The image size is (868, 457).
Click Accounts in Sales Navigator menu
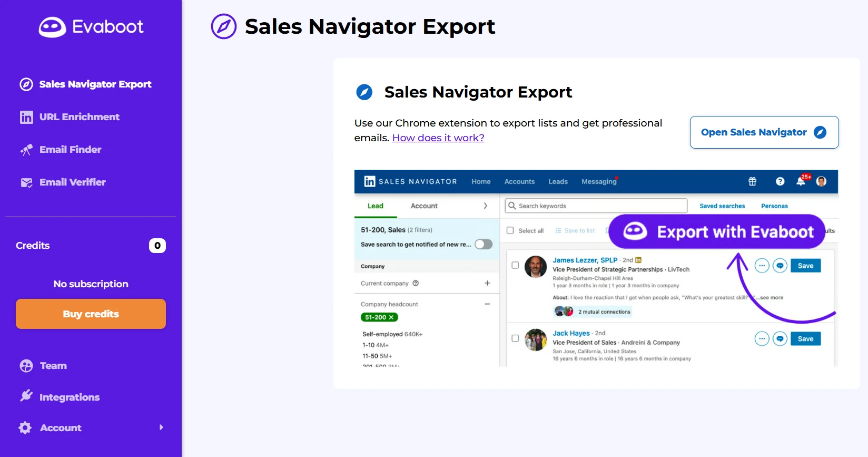coord(519,181)
